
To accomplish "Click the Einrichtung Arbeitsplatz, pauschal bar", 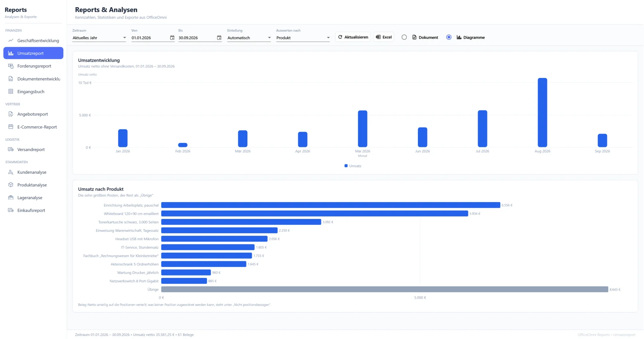I will (x=331, y=205).
